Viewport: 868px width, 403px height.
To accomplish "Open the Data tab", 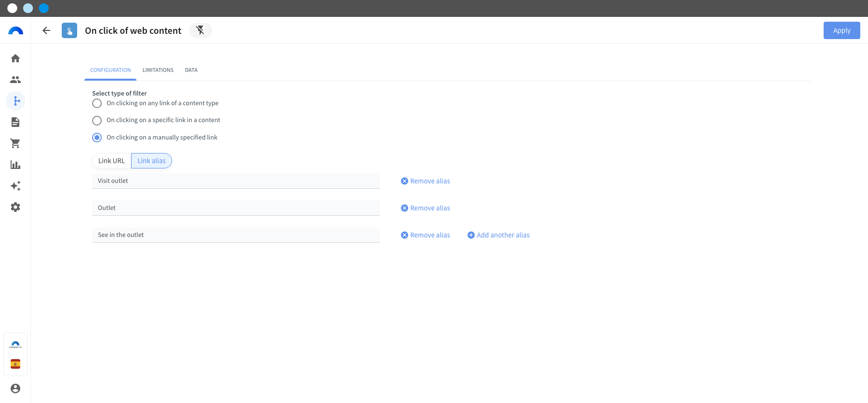I will (x=191, y=70).
